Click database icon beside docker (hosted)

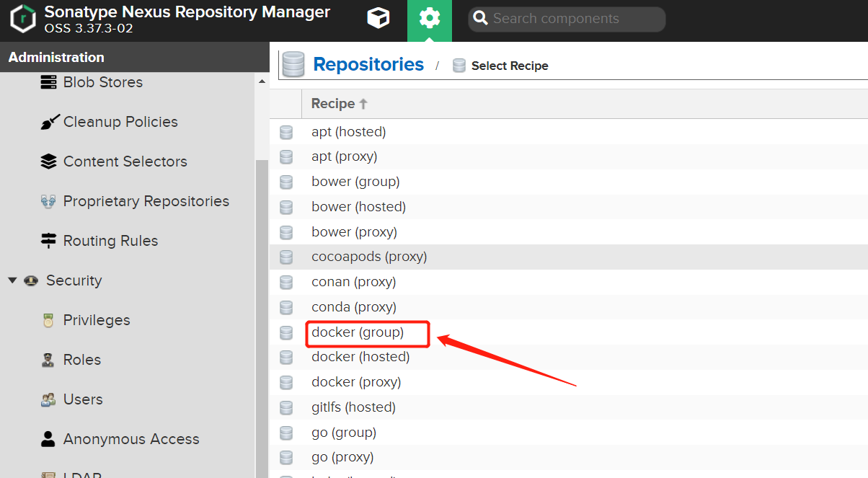[x=286, y=357]
